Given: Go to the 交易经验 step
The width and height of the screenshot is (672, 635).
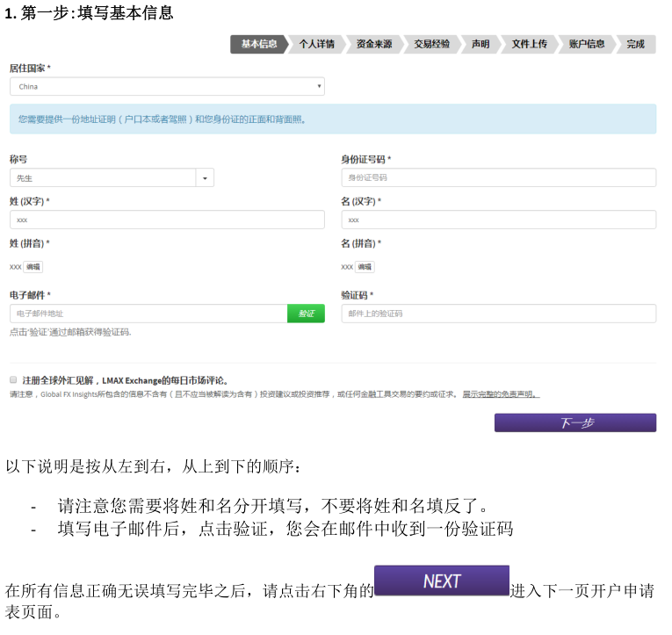Looking at the screenshot, I should coord(432,44).
